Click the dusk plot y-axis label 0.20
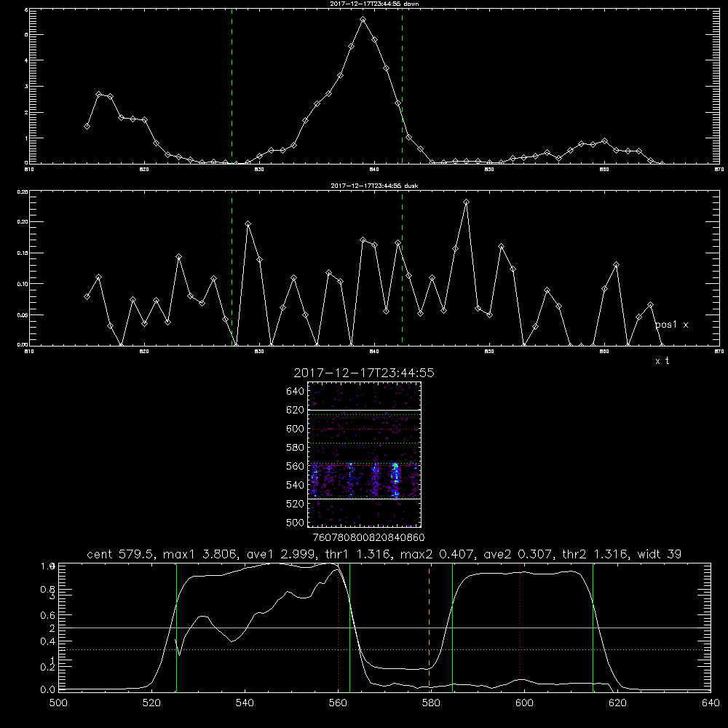This screenshot has height=728, width=728. click(x=23, y=222)
